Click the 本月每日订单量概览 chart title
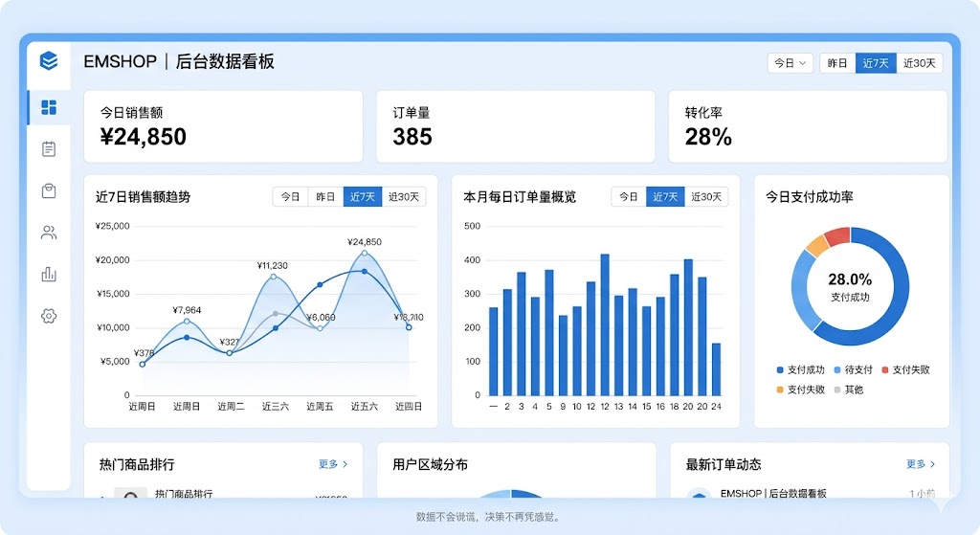Viewport: 980px width, 535px height. [x=520, y=197]
